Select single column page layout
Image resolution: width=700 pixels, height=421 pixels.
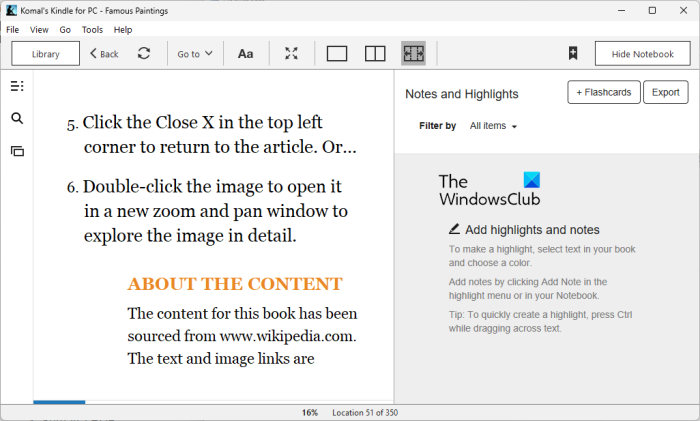pos(337,54)
